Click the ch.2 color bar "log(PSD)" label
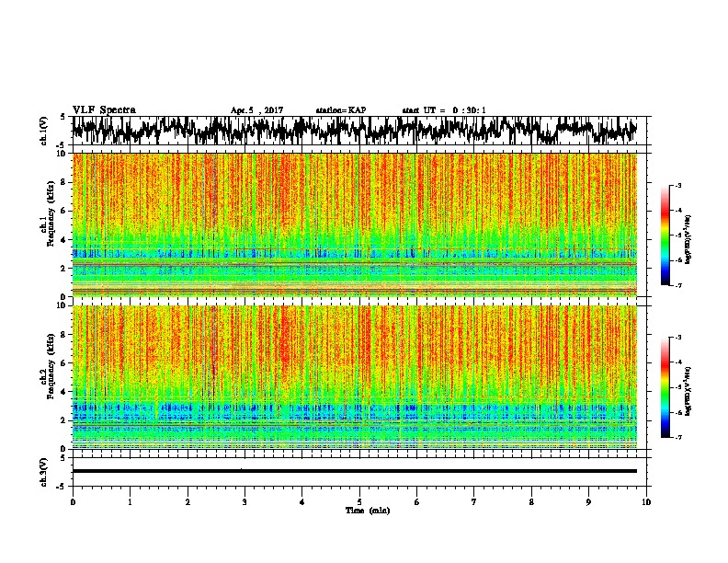The height and width of the screenshot is (563, 728). (688, 392)
